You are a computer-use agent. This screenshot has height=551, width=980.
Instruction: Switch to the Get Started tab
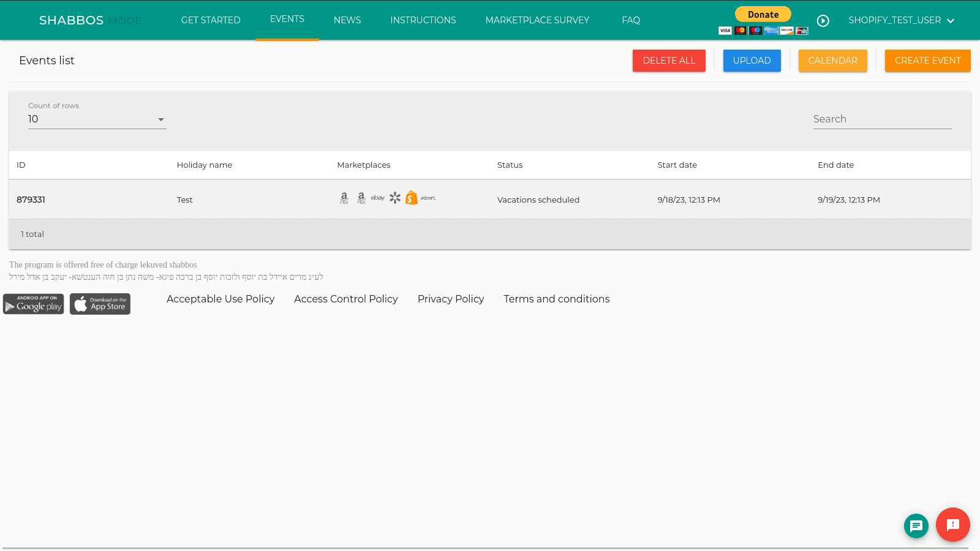(211, 20)
